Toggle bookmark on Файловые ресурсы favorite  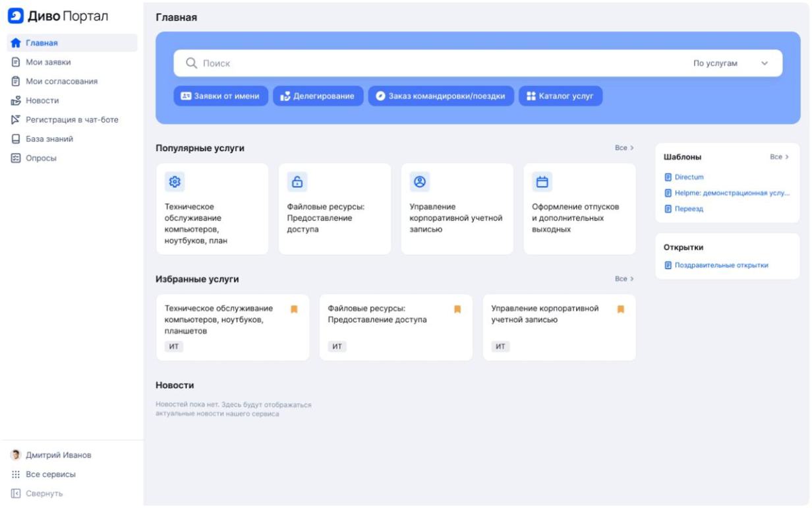[457, 309]
